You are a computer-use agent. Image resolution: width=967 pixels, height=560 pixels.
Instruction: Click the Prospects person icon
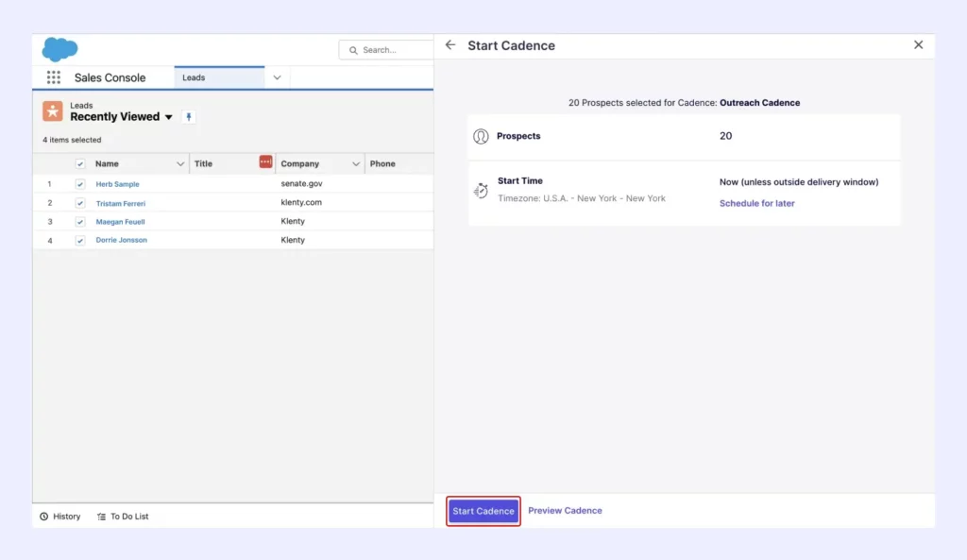tap(481, 136)
